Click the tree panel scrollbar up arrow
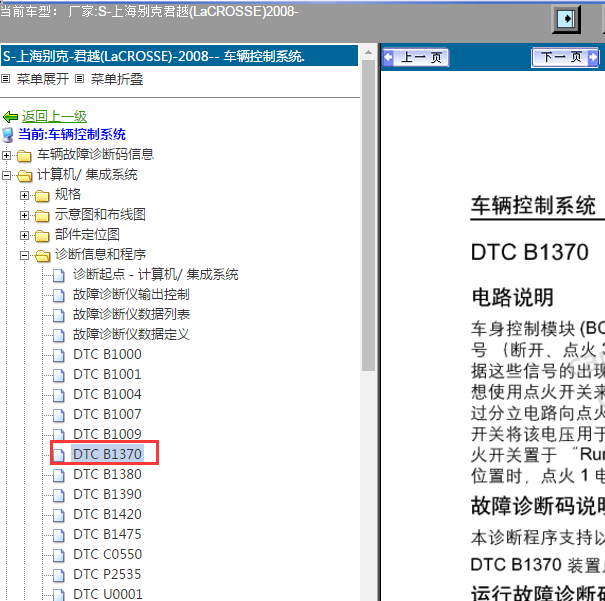605x601 pixels. click(368, 52)
